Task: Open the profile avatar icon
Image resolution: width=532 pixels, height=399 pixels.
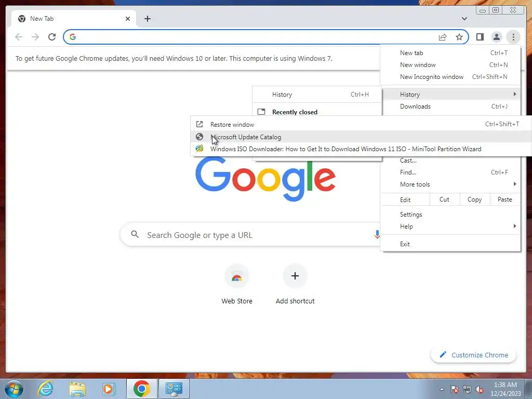Action: tap(496, 37)
